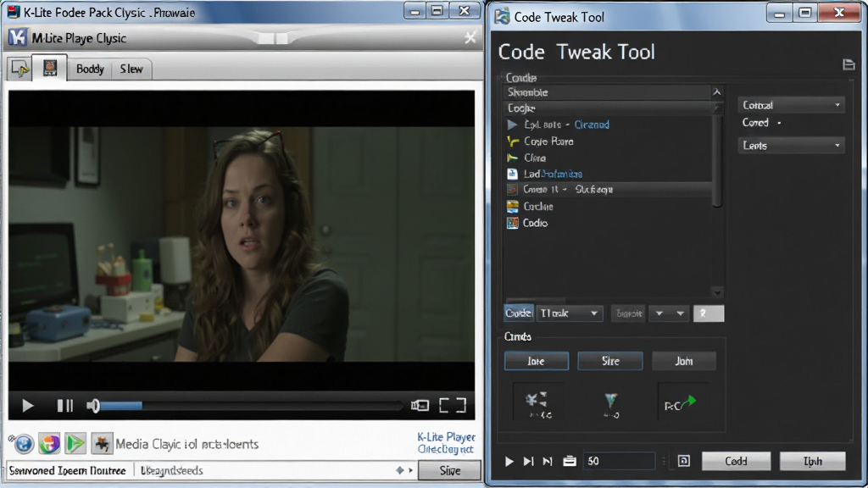Image resolution: width=868 pixels, height=488 pixels.
Task: Click the small right arrow beside Sive
Action: tap(411, 470)
